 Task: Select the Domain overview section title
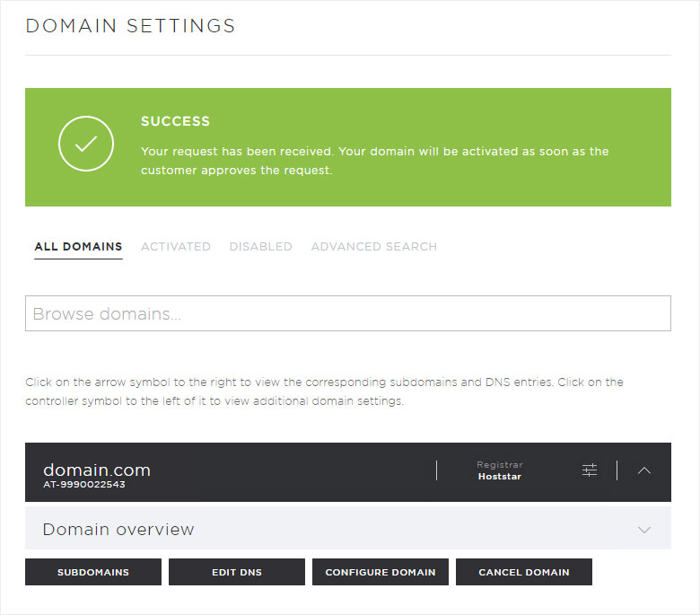point(118,529)
